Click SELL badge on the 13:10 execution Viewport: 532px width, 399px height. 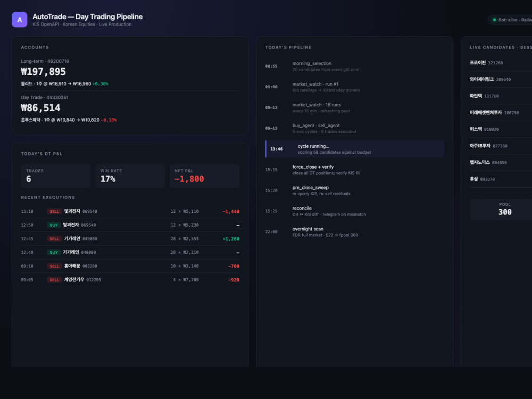(x=54, y=211)
